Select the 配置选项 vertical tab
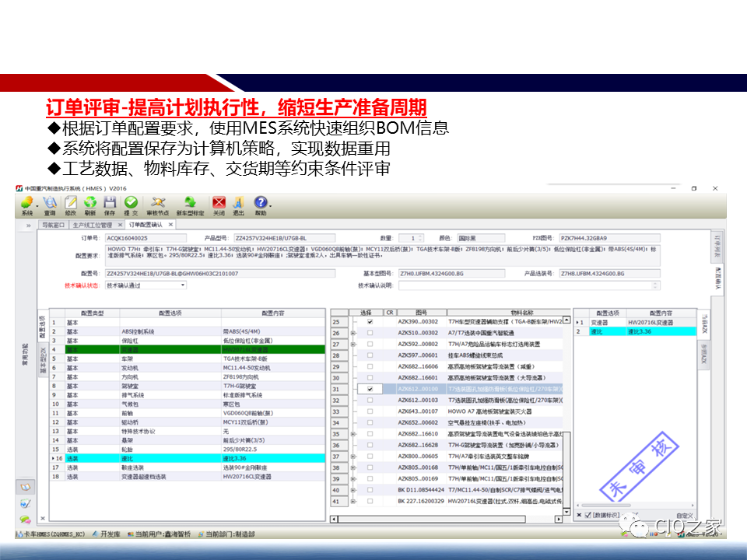Viewport: 747px width, 560px height. point(42,327)
